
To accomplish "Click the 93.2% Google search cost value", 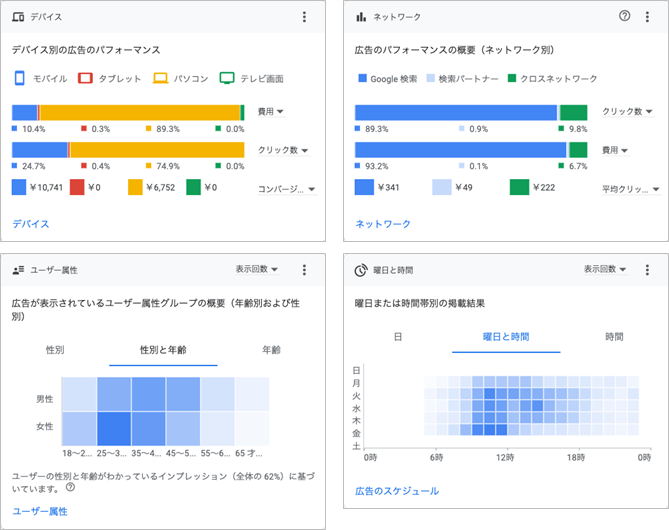I will (377, 166).
